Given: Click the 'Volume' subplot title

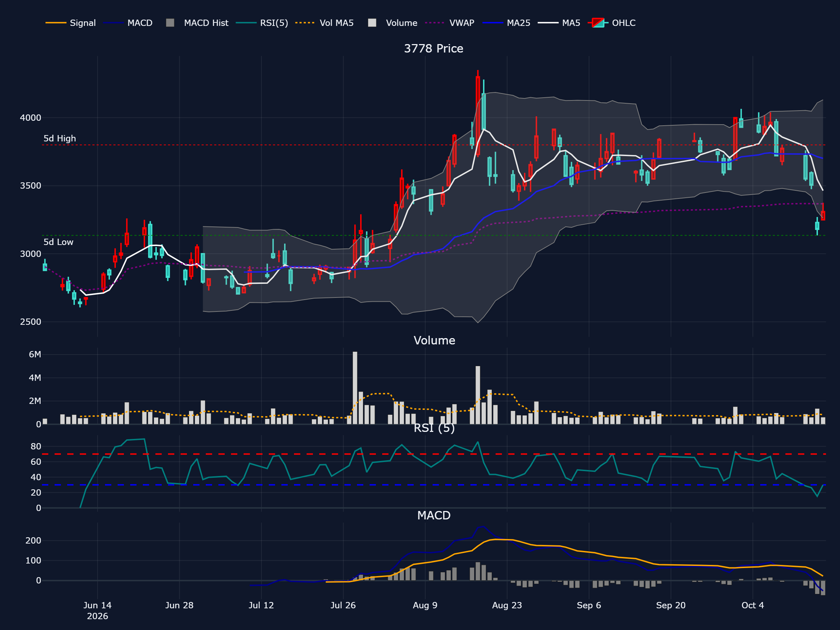Looking at the screenshot, I should (x=434, y=340).
